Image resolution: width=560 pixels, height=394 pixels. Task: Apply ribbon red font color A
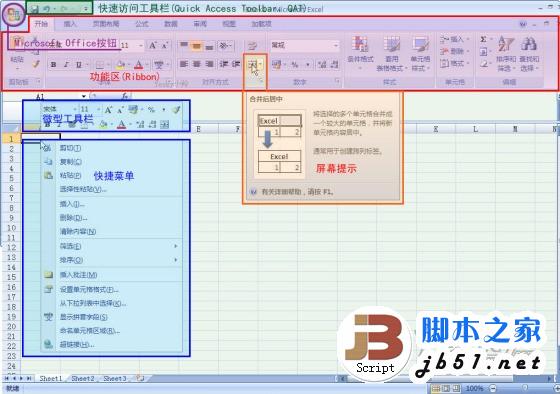click(x=139, y=65)
